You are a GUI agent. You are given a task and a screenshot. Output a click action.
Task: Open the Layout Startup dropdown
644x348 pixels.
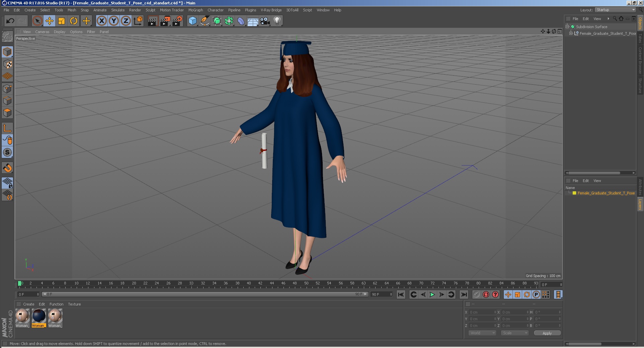(615, 10)
